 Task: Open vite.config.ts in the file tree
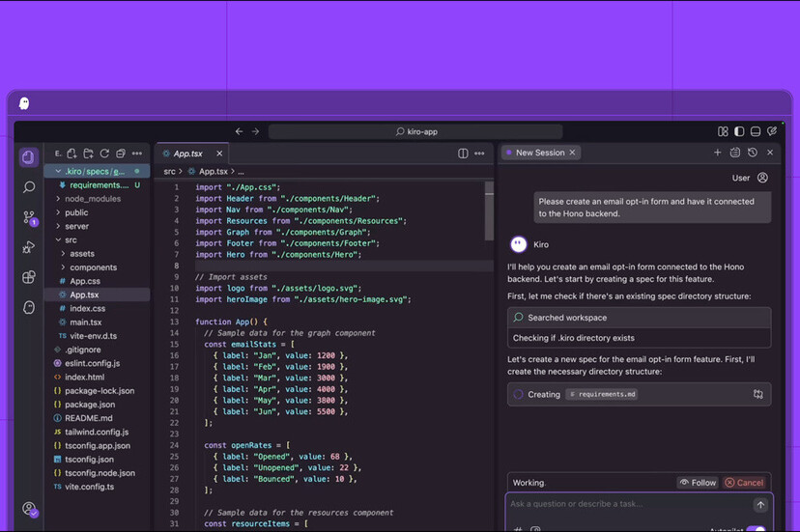pyautogui.click(x=97, y=488)
